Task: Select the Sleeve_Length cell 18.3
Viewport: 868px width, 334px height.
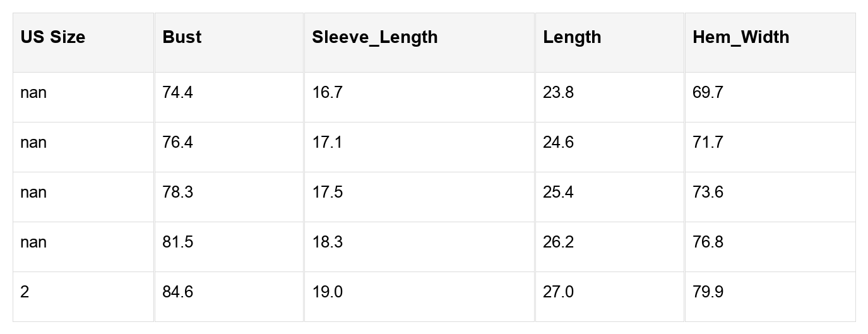Action: (327, 242)
